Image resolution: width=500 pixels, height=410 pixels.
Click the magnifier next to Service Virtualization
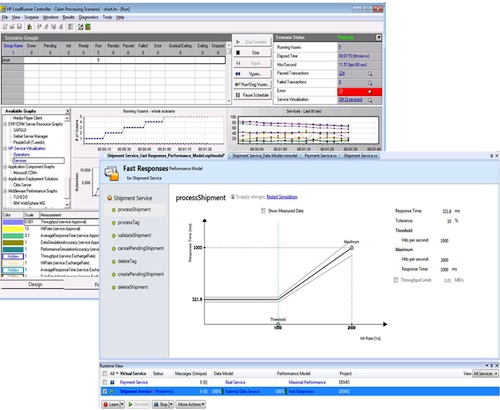[370, 100]
